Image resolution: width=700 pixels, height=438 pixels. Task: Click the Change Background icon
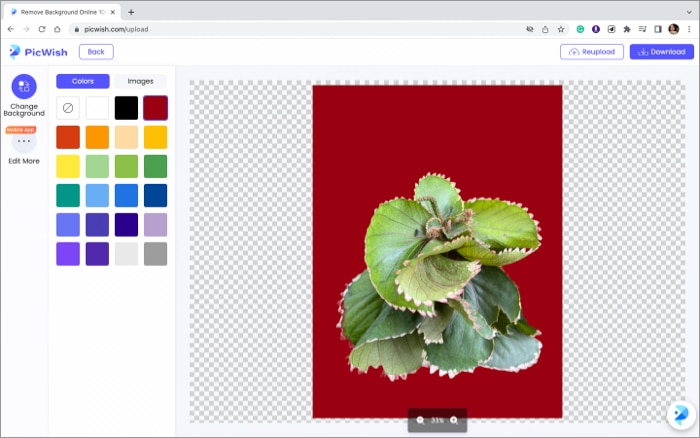click(23, 87)
